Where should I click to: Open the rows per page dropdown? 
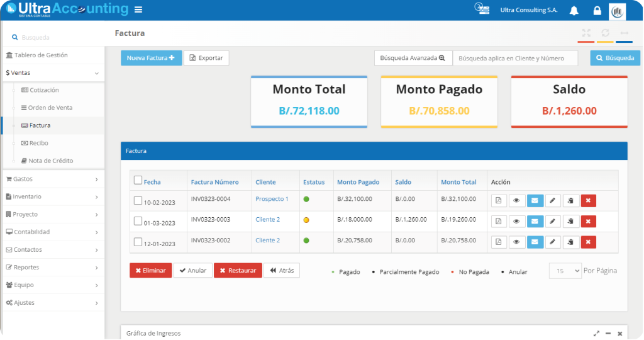coord(565,271)
